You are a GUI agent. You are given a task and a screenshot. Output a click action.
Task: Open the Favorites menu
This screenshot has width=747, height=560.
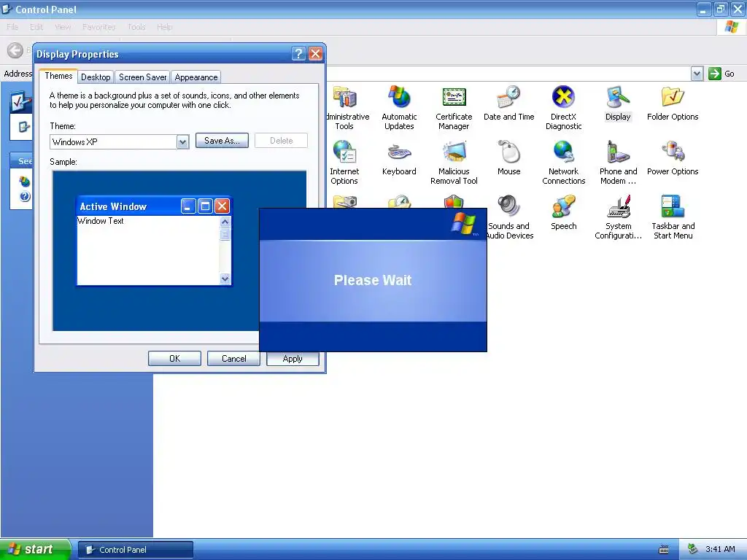(x=98, y=27)
